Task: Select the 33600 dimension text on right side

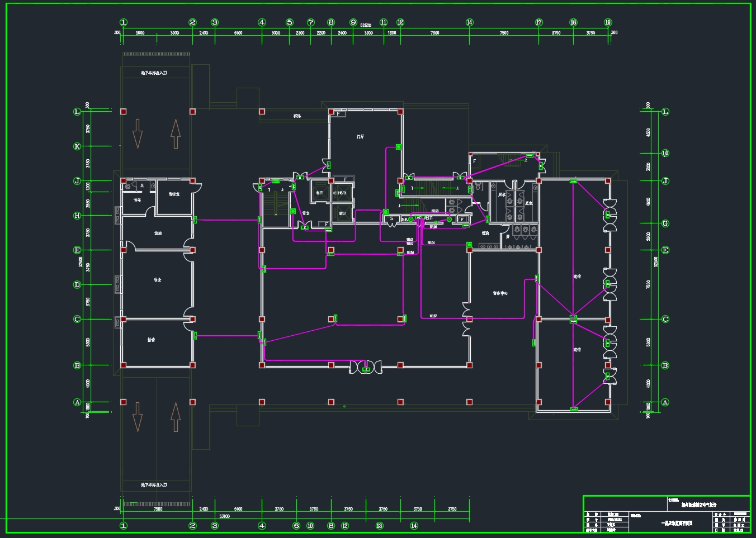Action: point(656,261)
